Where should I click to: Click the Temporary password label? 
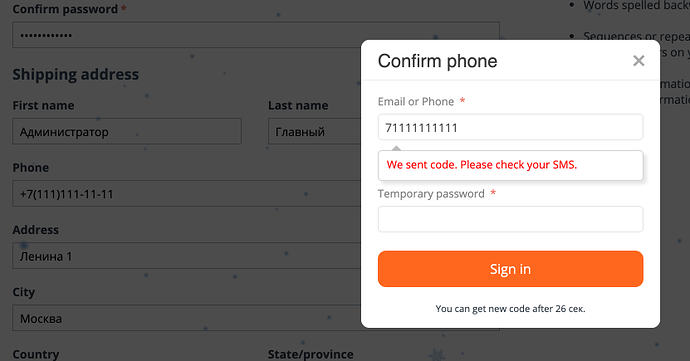(431, 194)
